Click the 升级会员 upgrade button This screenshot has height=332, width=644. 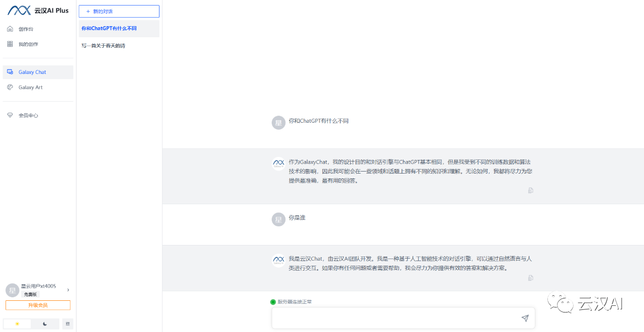38,305
